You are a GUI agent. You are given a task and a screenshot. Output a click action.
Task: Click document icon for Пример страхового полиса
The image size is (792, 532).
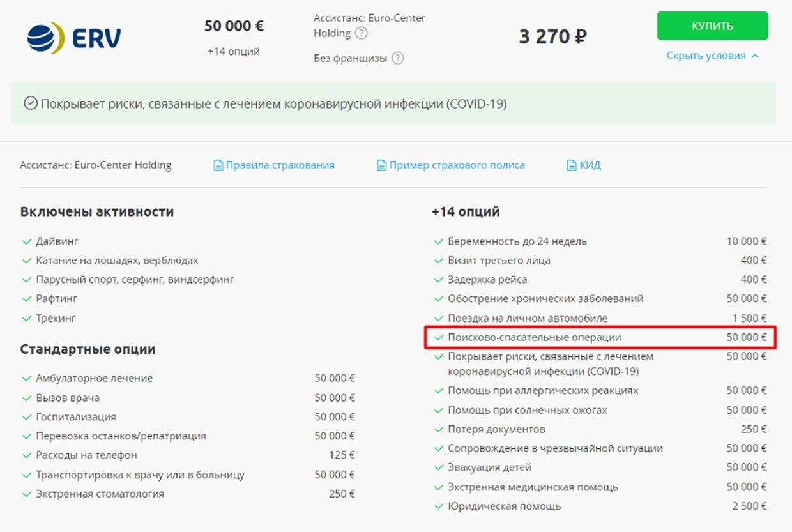[x=382, y=165]
